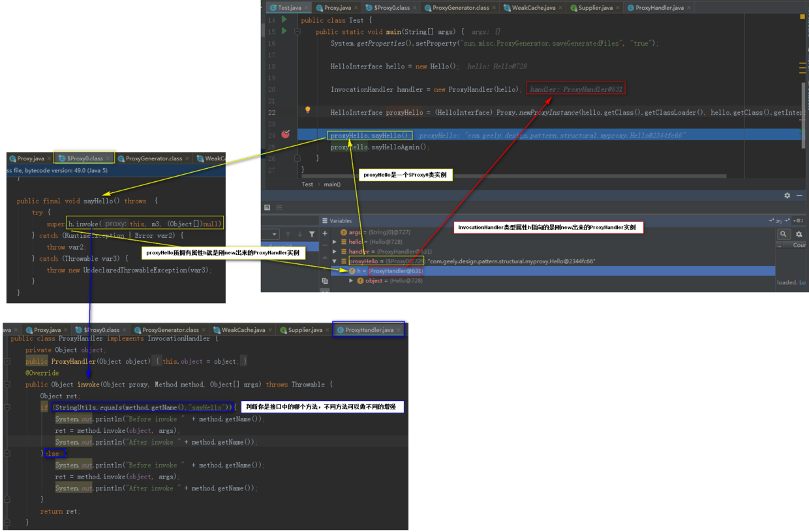Click the copy/duplicate watch icon in Variables sidebar
The width and height of the screenshot is (809, 532).
(325, 281)
